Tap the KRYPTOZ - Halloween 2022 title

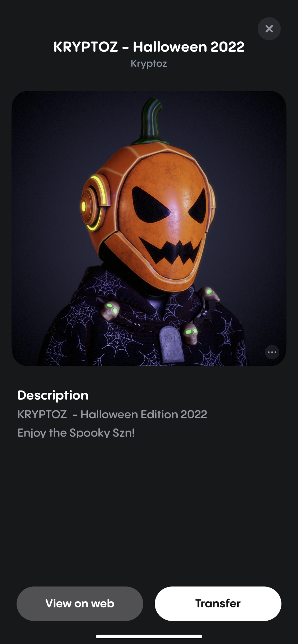click(149, 47)
